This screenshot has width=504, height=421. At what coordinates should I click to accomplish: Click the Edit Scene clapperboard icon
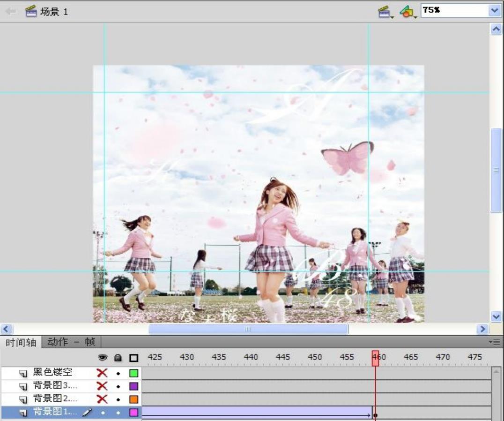click(x=385, y=11)
